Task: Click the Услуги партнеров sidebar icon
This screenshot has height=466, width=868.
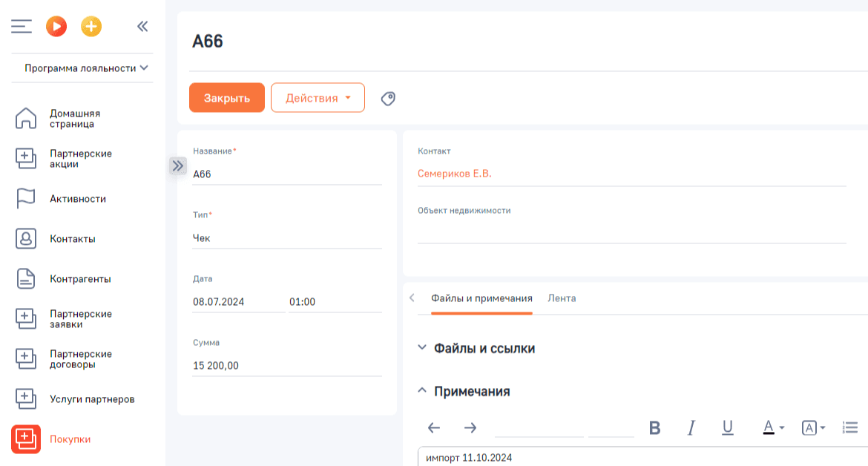Action: [x=25, y=399]
